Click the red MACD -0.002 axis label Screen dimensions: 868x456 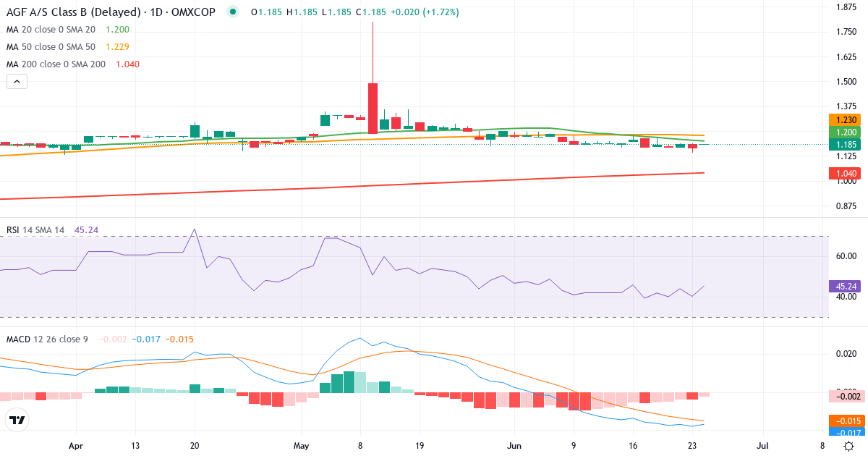pos(847,397)
